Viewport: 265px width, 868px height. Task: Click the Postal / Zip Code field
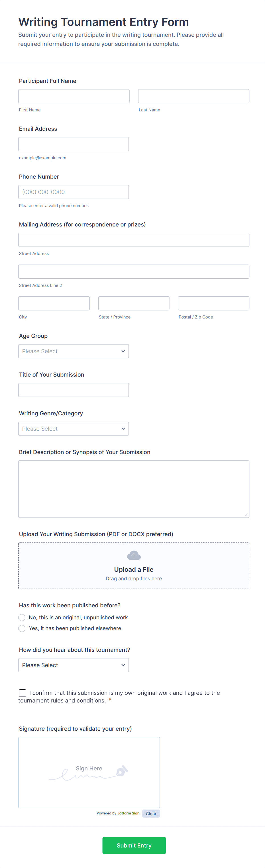point(213,303)
